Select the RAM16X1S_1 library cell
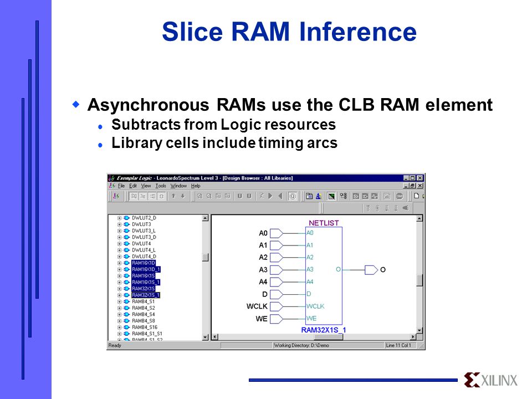This screenshot has height=399, width=532. (x=146, y=282)
